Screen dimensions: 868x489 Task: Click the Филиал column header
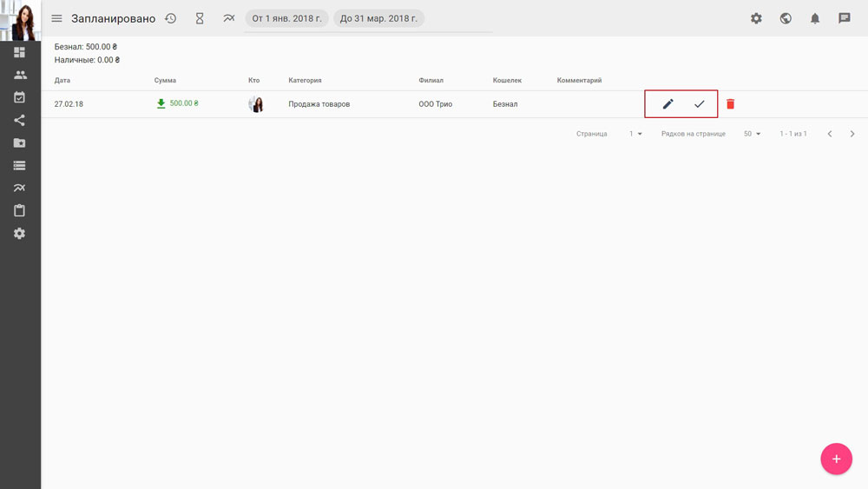[x=431, y=80]
